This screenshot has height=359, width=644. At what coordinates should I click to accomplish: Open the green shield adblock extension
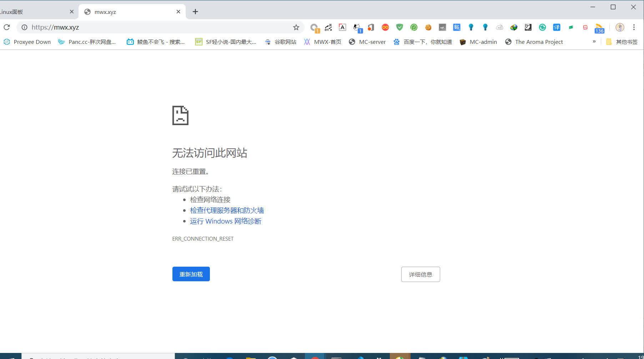[x=399, y=27]
